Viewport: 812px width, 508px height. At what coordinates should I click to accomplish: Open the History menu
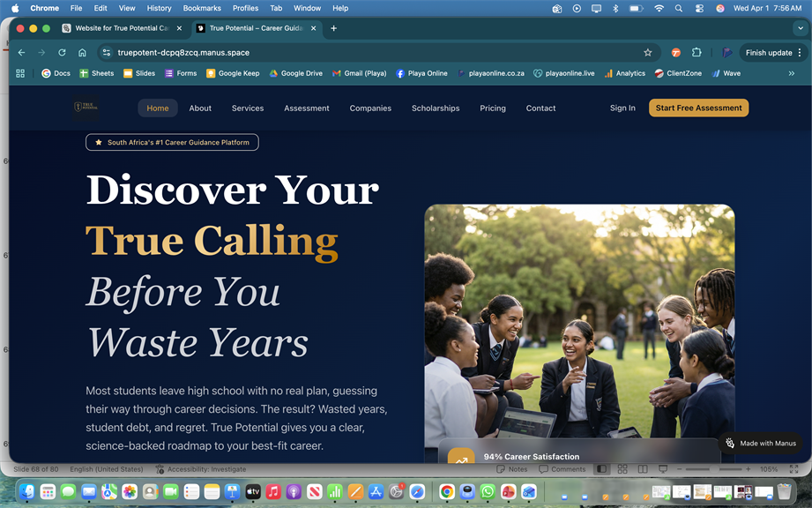(159, 8)
